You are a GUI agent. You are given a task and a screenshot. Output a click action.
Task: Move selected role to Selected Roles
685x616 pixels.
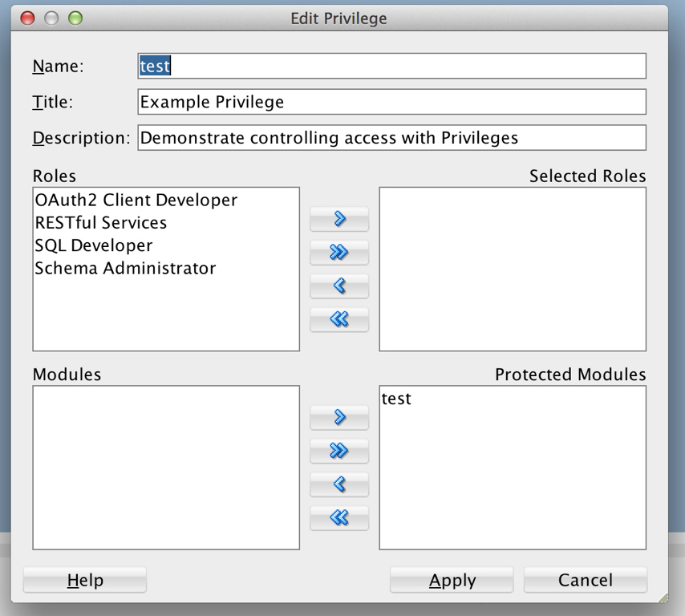(339, 219)
